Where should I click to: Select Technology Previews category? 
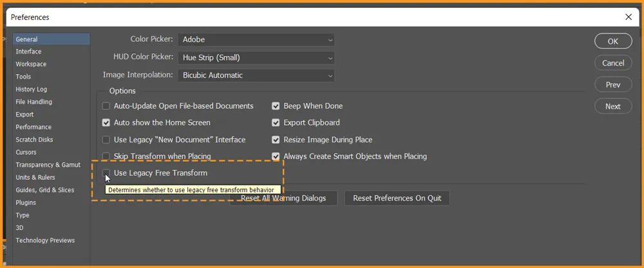[x=45, y=240]
